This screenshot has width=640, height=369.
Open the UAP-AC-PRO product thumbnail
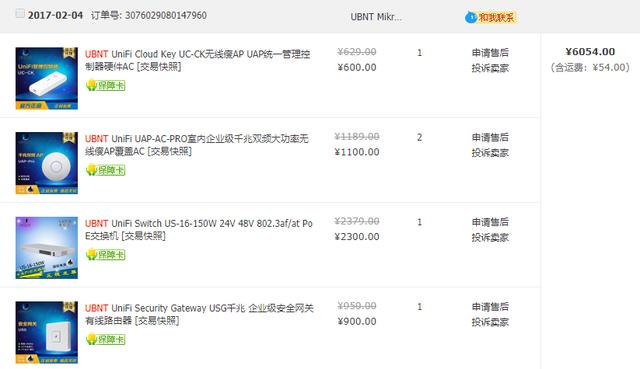47,163
